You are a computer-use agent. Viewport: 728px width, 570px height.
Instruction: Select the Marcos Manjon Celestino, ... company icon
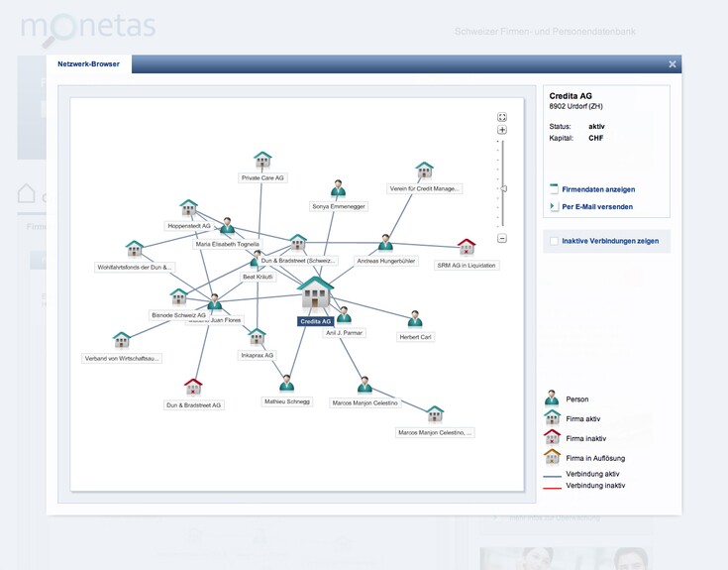(435, 414)
